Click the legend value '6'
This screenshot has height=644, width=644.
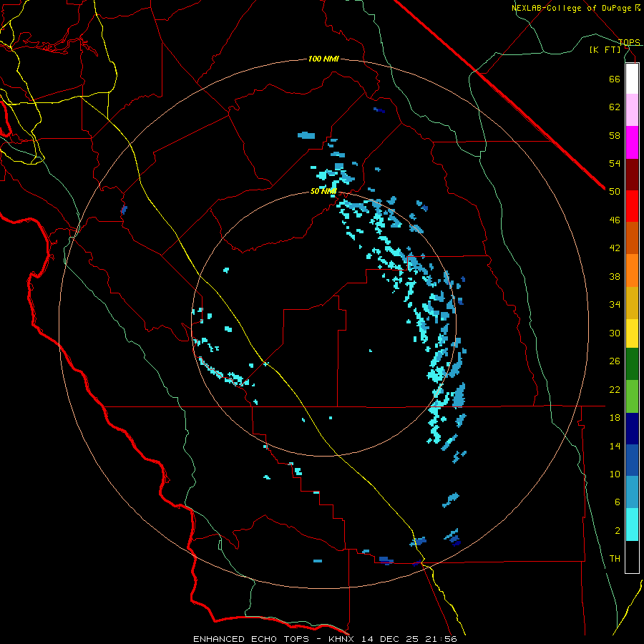pyautogui.click(x=618, y=502)
